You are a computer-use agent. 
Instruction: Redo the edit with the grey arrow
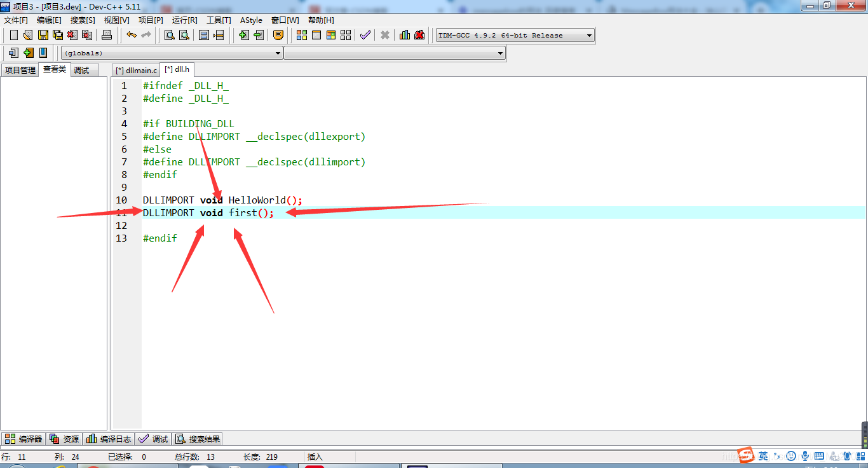tap(146, 35)
